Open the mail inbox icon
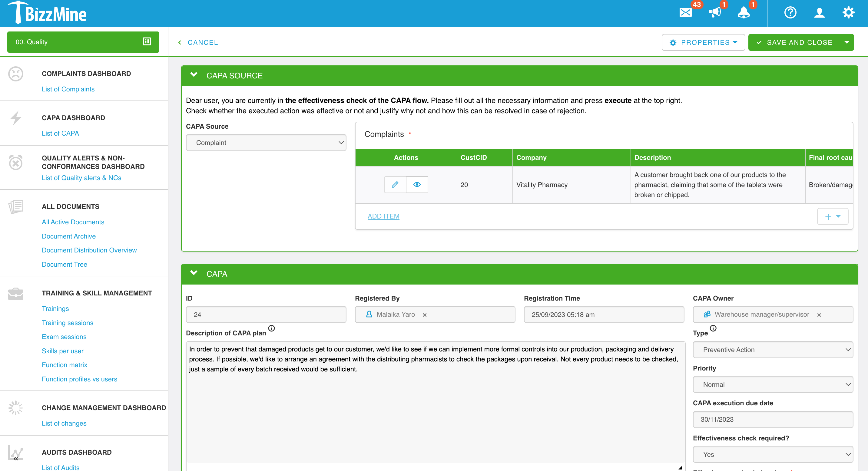 pos(685,13)
